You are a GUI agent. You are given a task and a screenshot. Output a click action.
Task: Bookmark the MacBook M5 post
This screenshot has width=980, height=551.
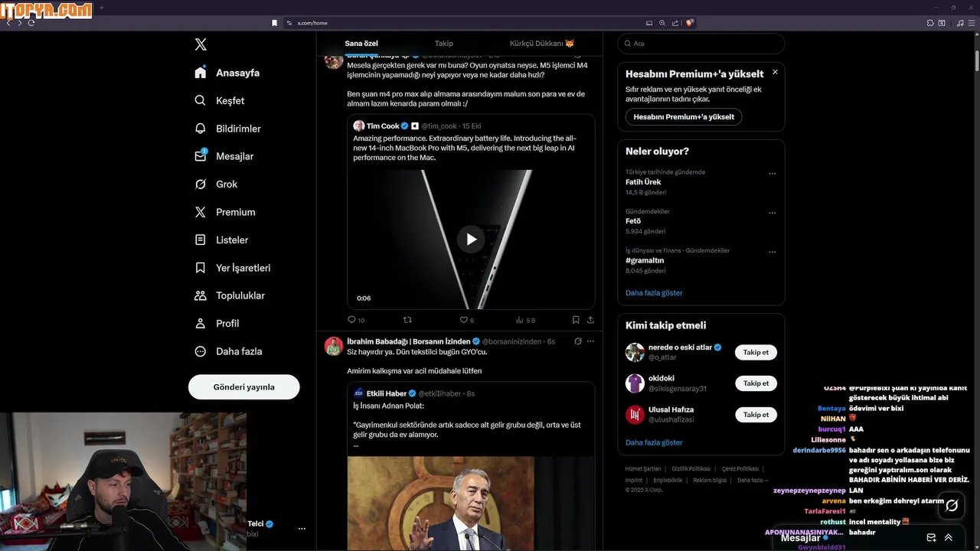click(x=576, y=320)
